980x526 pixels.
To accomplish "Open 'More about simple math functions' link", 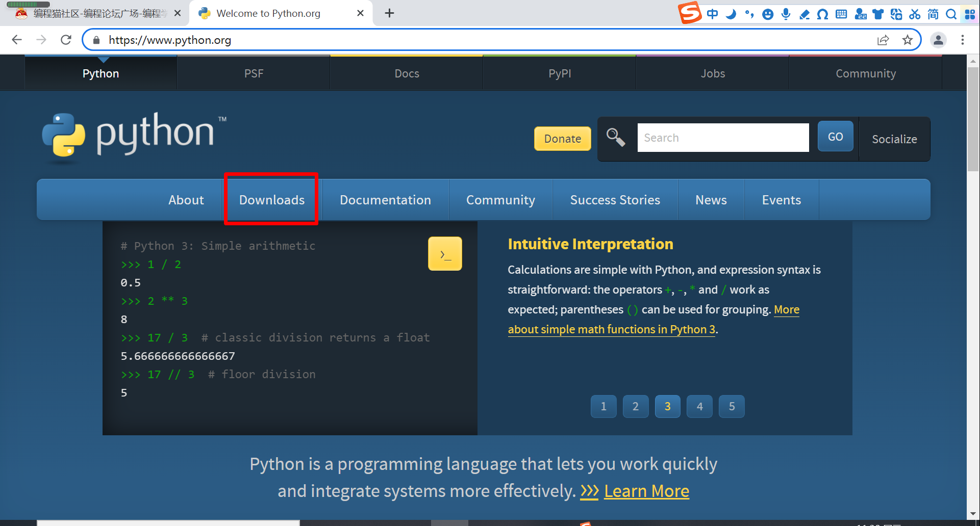I will [x=612, y=329].
